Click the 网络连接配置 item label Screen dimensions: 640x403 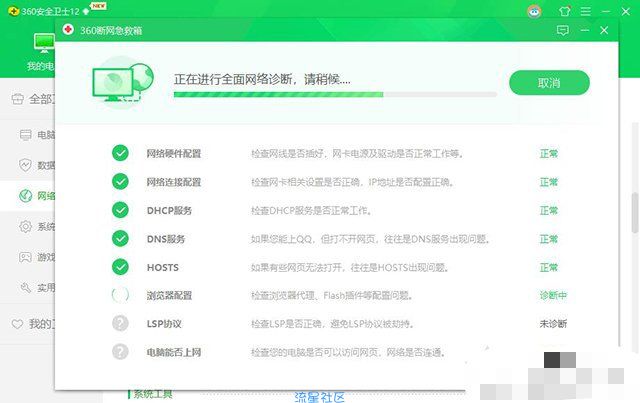pyautogui.click(x=174, y=182)
